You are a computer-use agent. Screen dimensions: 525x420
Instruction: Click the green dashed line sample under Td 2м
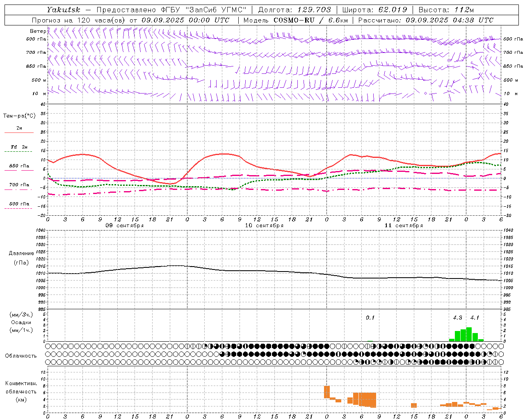tap(18, 152)
